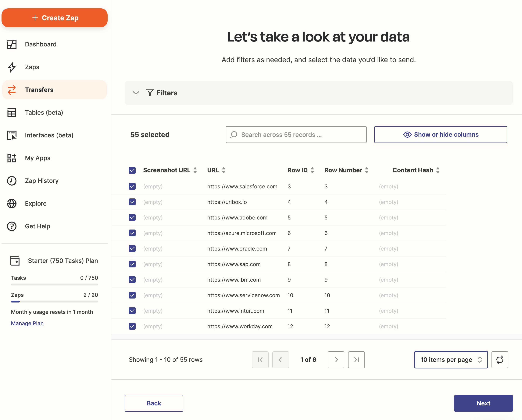This screenshot has width=522, height=420.
Task: Click the Explore globe icon
Action: [12, 203]
